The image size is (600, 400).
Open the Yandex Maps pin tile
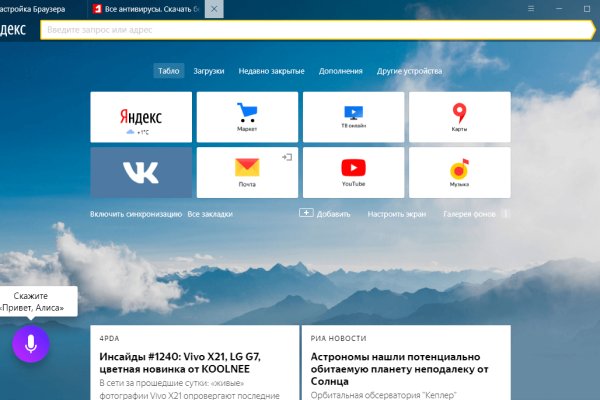(x=460, y=117)
